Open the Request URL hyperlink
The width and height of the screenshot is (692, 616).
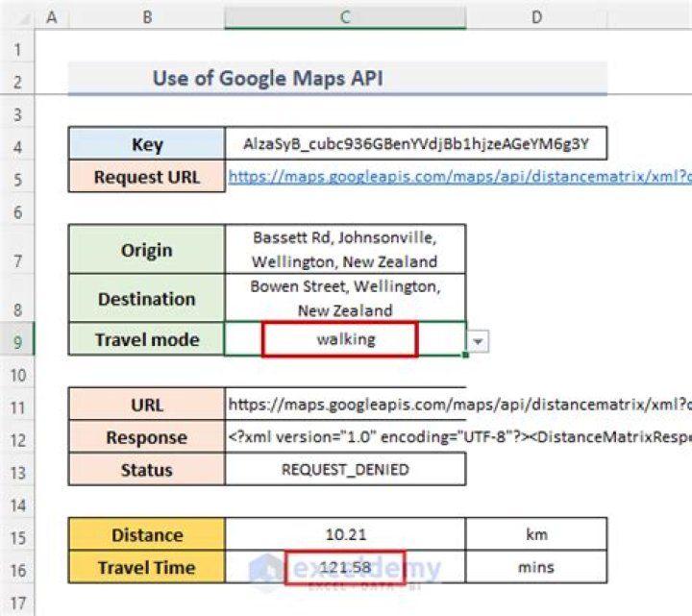click(459, 177)
